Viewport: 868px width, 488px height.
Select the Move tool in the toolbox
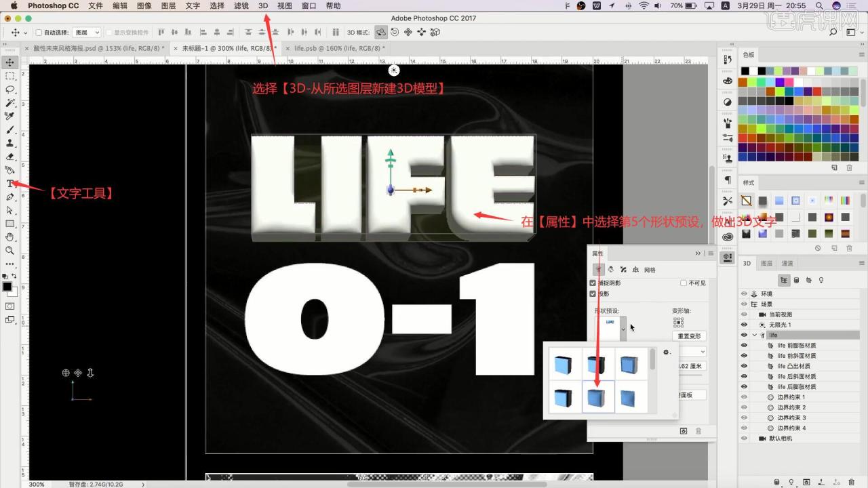point(10,62)
